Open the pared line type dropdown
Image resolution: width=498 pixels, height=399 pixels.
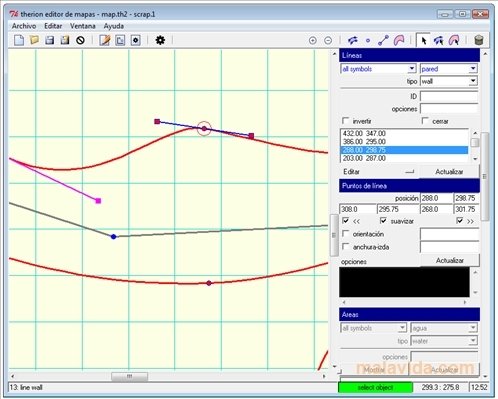click(x=473, y=69)
